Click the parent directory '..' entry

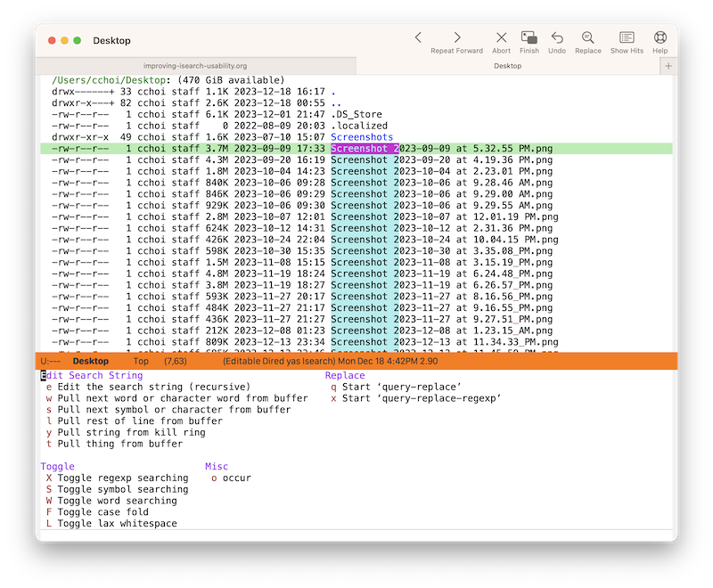click(336, 103)
